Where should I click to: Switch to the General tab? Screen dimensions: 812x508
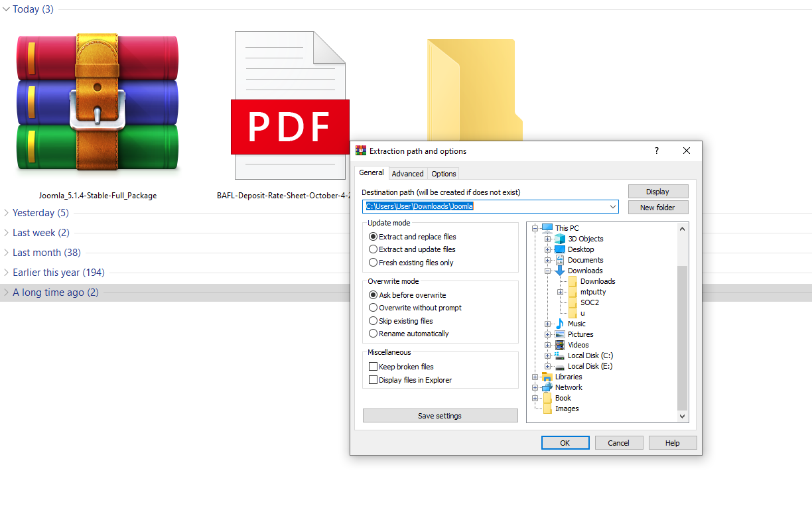click(372, 172)
